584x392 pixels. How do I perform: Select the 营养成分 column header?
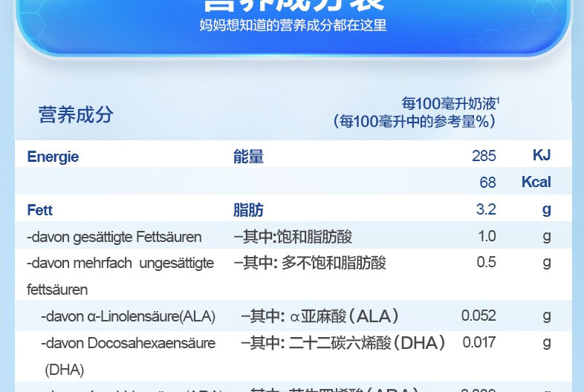click(76, 114)
